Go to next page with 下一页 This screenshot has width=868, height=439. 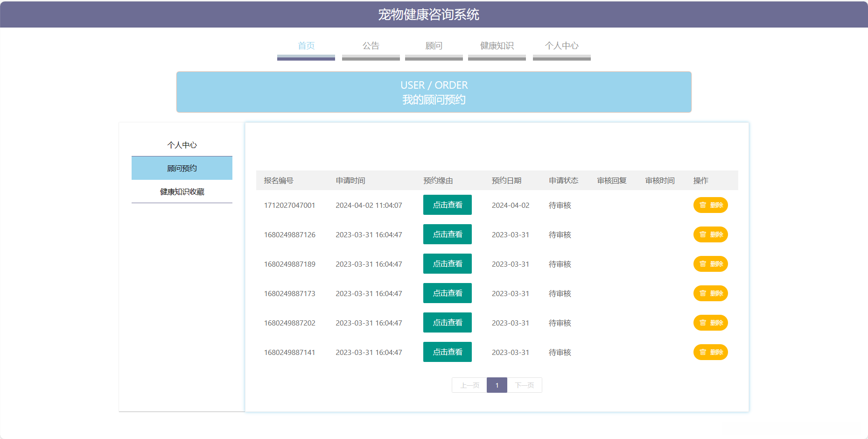525,385
